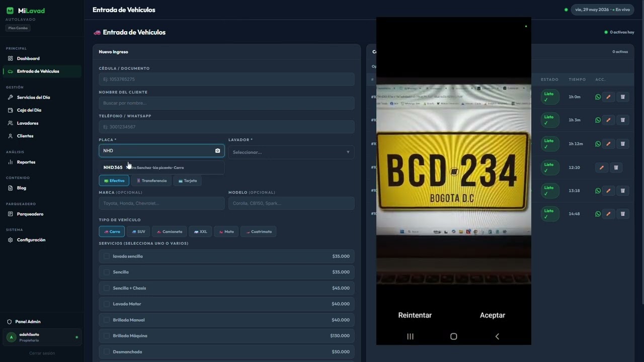Open Blog in the sidebar
The height and width of the screenshot is (362, 644).
(42, 188)
